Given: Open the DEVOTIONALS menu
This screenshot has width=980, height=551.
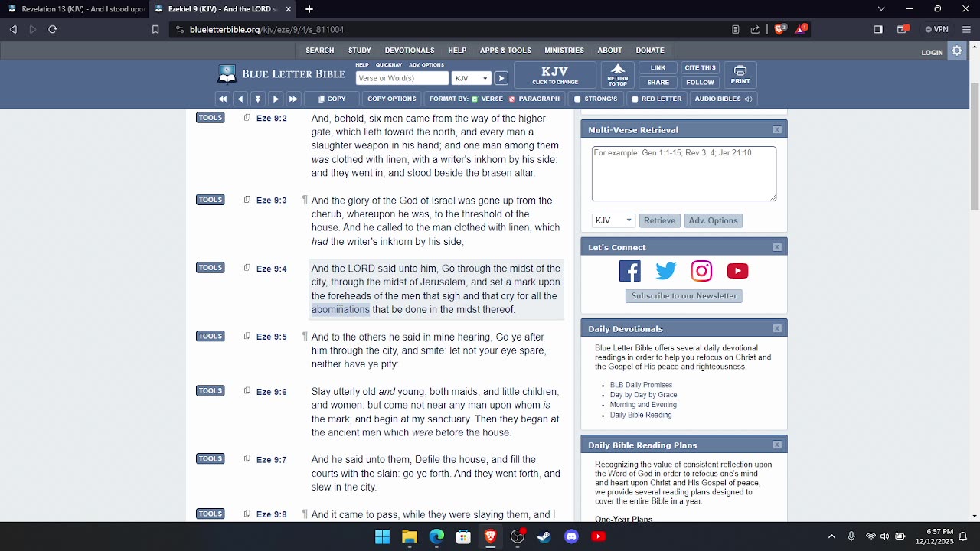Looking at the screenshot, I should click(410, 51).
